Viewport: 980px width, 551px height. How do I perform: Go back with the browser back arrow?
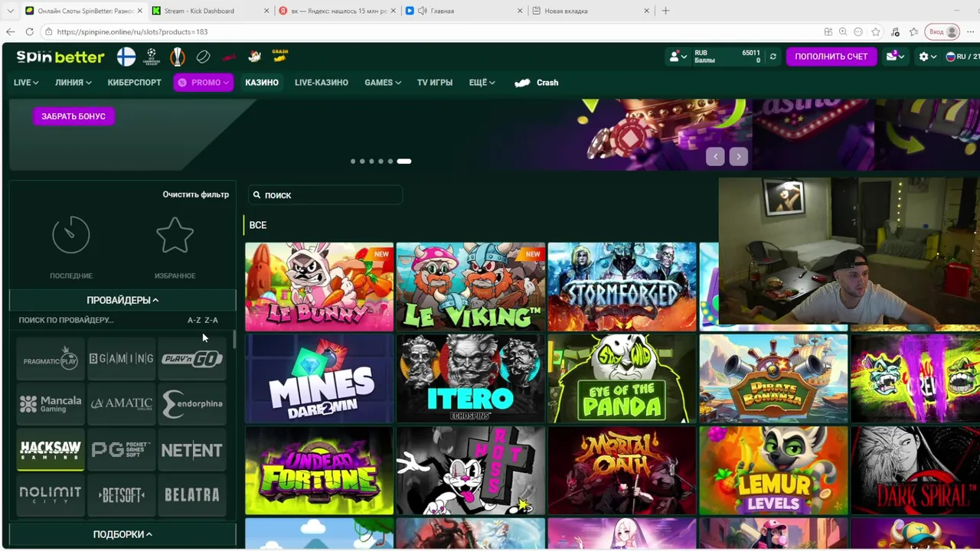(x=10, y=31)
